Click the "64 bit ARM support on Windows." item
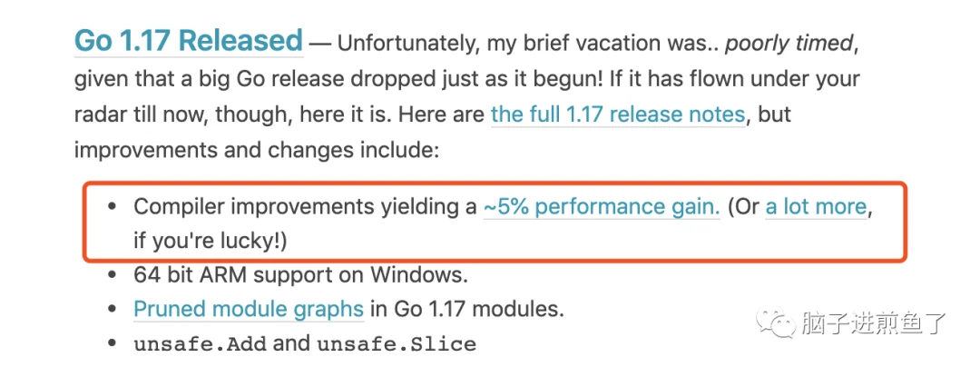 (300, 273)
